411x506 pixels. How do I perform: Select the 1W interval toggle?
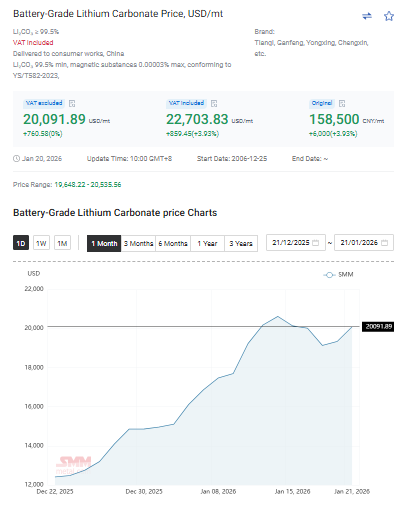(x=41, y=243)
